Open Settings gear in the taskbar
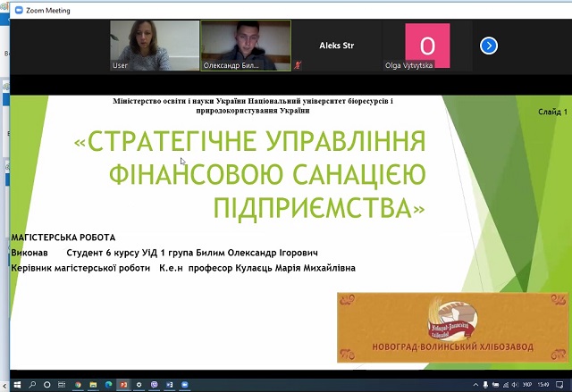 pos(139,385)
